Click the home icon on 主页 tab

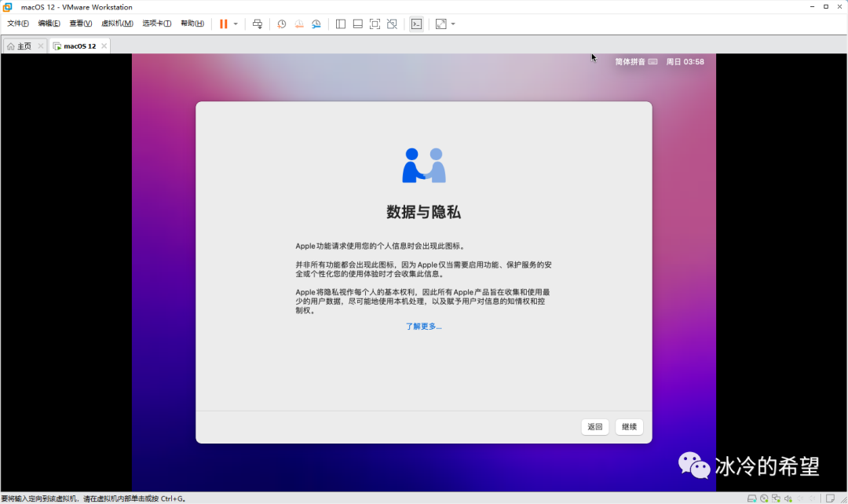(11, 46)
